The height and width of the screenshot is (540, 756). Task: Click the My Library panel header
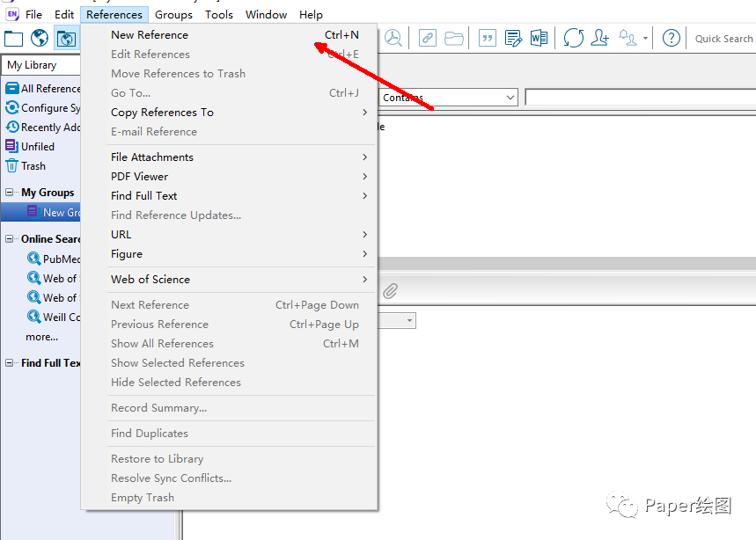click(x=41, y=65)
